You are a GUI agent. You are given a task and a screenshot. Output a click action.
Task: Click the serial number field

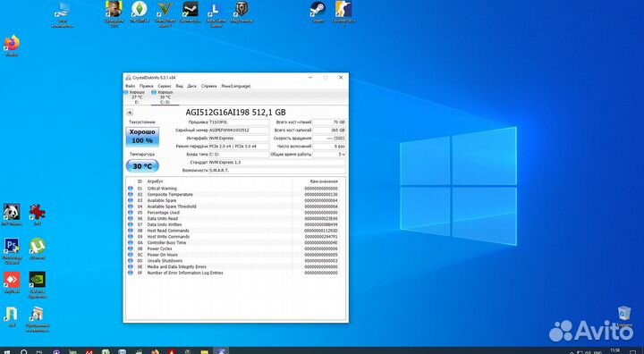239,131
